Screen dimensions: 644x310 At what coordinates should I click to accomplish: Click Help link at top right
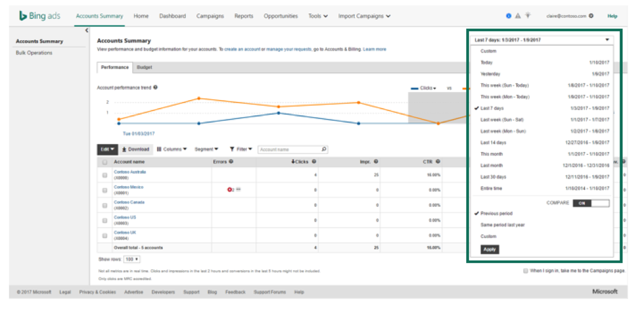click(x=612, y=16)
